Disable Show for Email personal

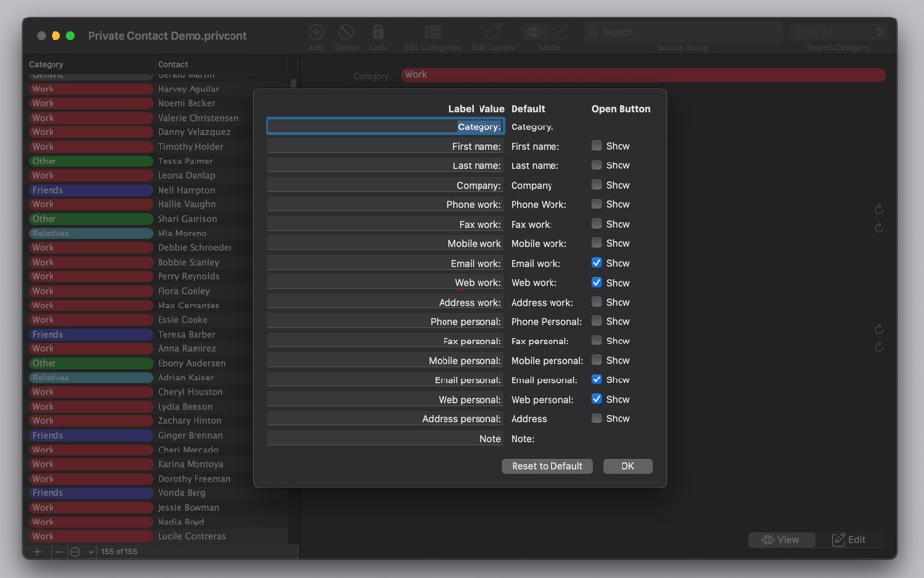click(x=597, y=379)
